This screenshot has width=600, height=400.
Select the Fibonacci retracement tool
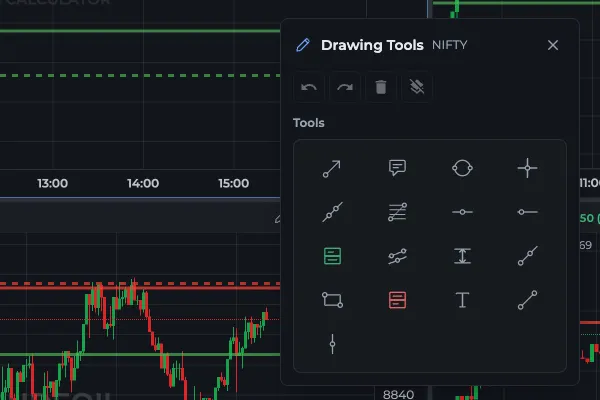click(x=397, y=212)
